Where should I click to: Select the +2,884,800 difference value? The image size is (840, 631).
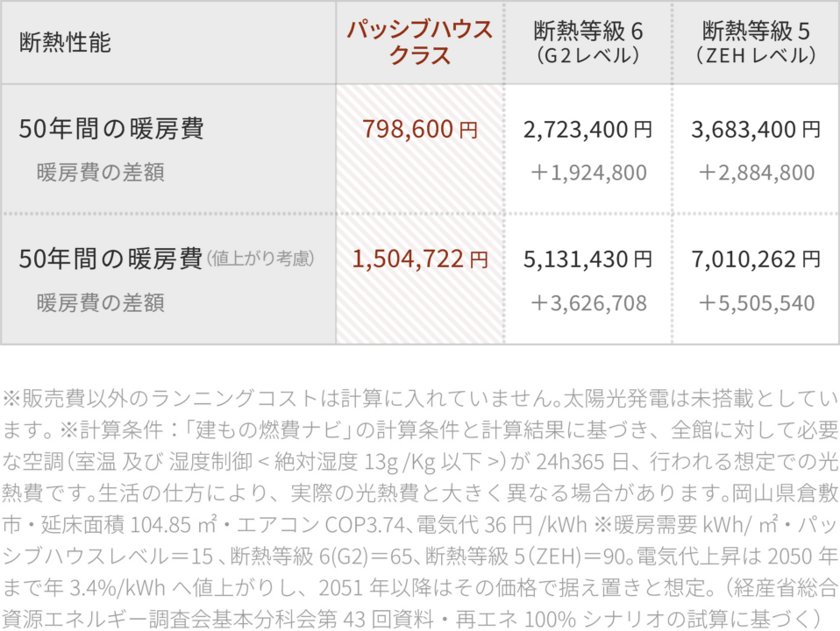pyautogui.click(x=757, y=173)
